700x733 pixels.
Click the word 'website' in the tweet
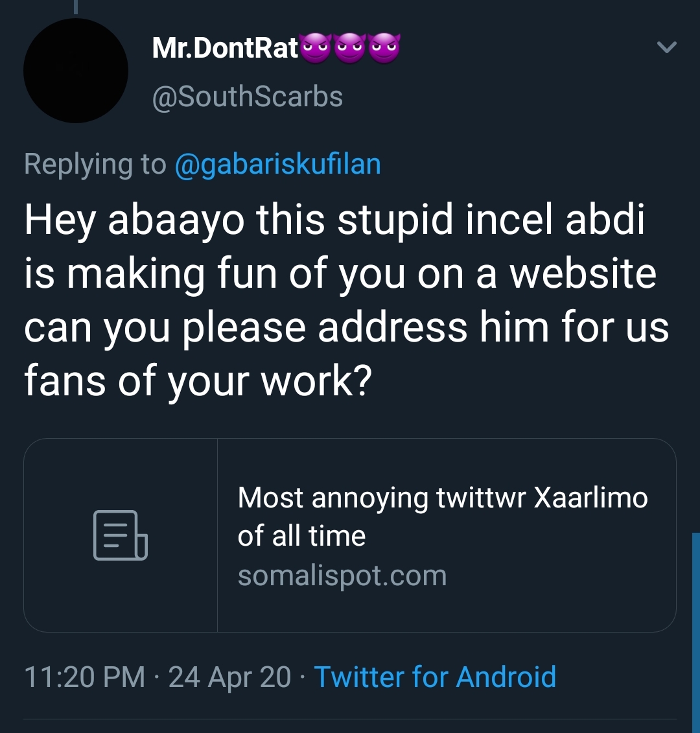pos(583,273)
